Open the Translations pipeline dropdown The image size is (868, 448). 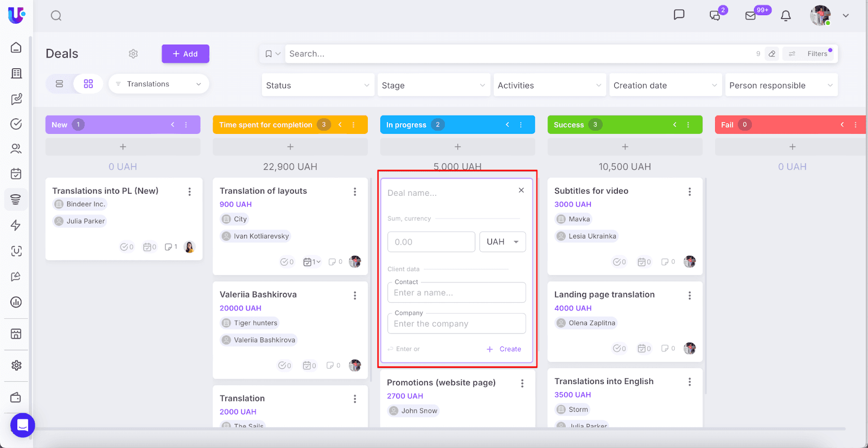[x=158, y=84]
